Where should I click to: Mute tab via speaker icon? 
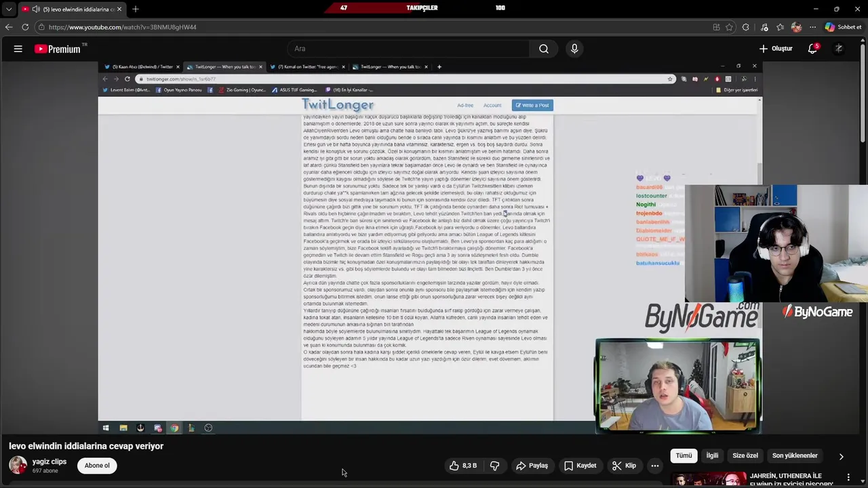pos(36,9)
